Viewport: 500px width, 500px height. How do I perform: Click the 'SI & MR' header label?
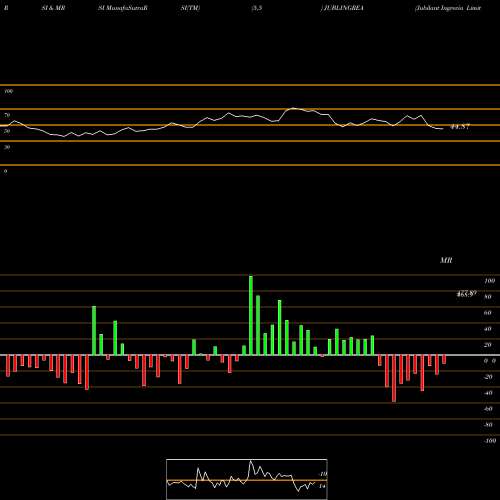[x=53, y=8]
